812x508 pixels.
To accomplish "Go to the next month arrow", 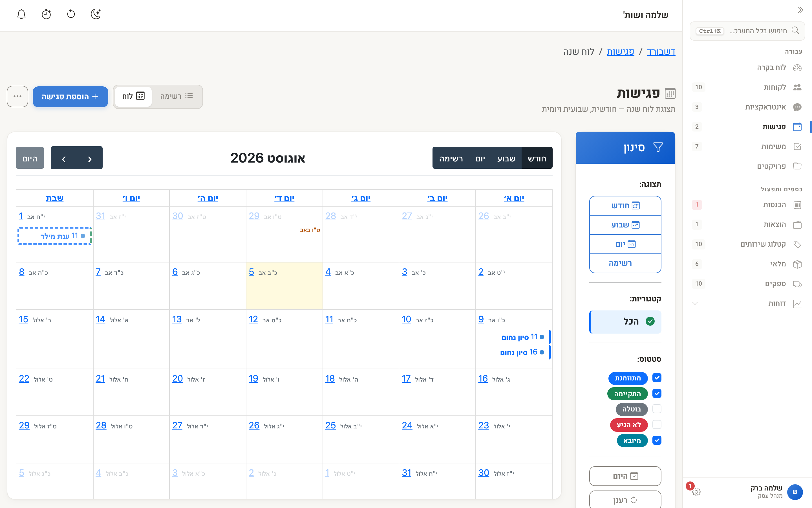I will click(x=64, y=158).
